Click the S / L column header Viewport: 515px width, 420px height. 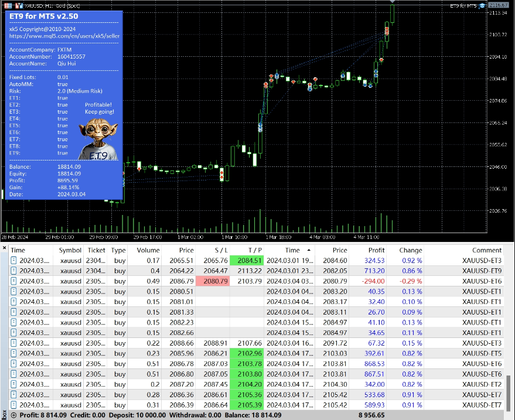(x=221, y=250)
